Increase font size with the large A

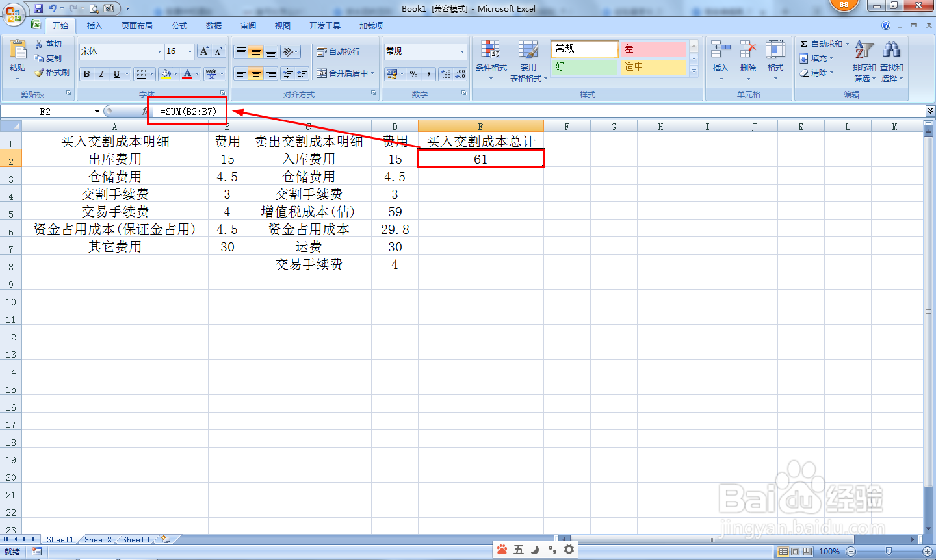204,51
